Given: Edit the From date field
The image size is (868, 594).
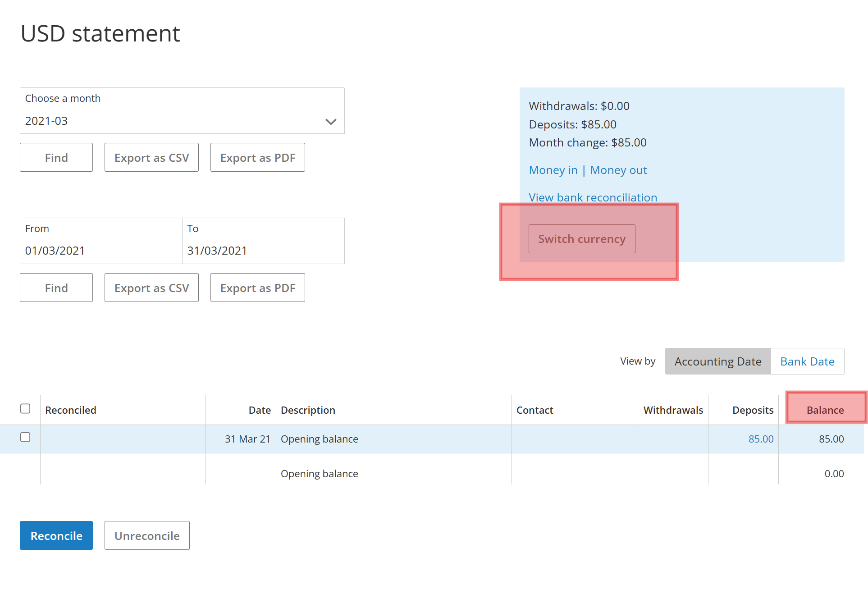Looking at the screenshot, I should click(101, 250).
